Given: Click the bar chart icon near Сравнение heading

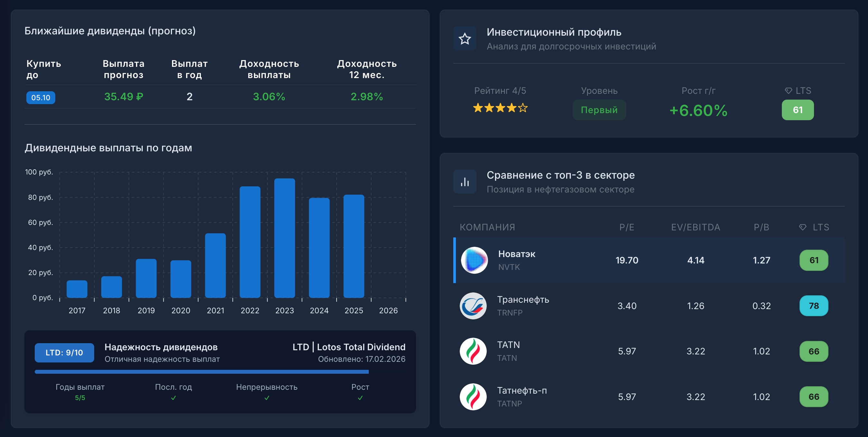Looking at the screenshot, I should (465, 182).
